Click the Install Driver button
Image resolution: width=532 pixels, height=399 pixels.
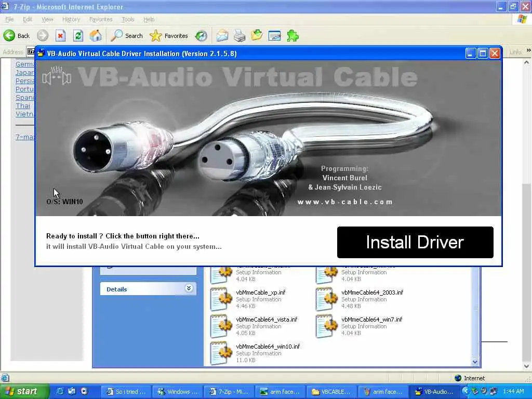[x=415, y=242]
